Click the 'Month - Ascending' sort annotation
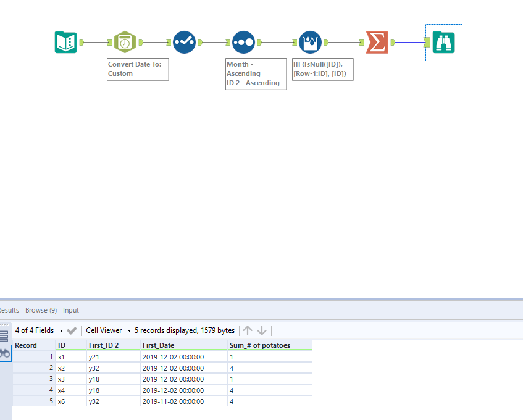 point(256,73)
